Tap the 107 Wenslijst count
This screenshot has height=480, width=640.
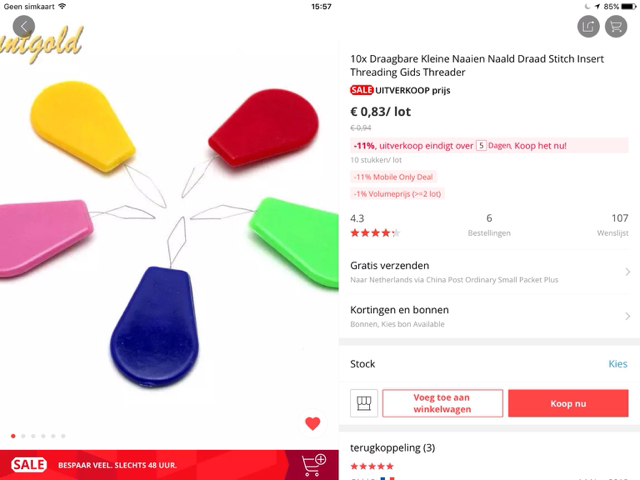pos(613,225)
